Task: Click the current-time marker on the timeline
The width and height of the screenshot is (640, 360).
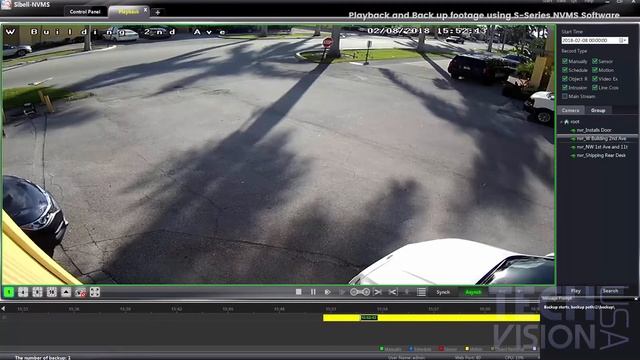Action: [x=369, y=317]
